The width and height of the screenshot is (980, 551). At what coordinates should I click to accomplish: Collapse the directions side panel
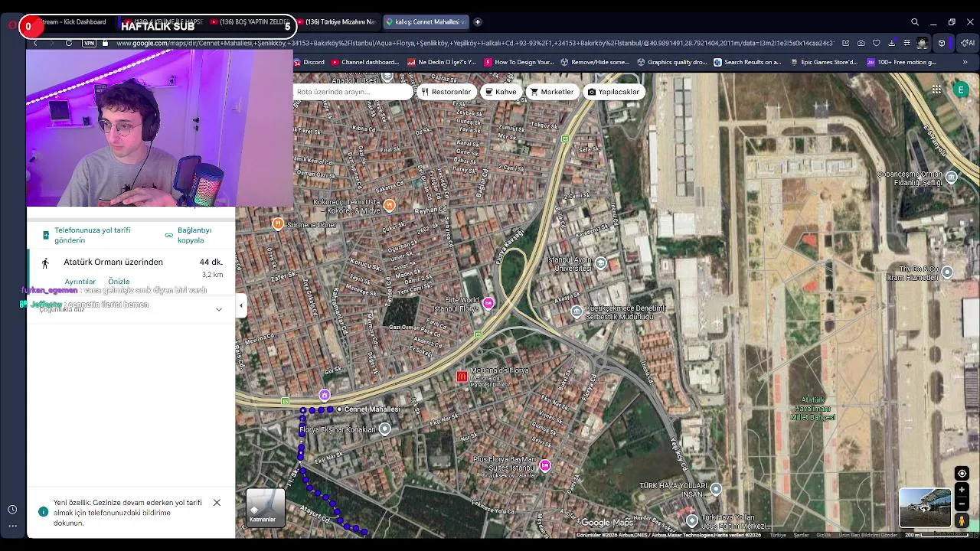tap(241, 305)
